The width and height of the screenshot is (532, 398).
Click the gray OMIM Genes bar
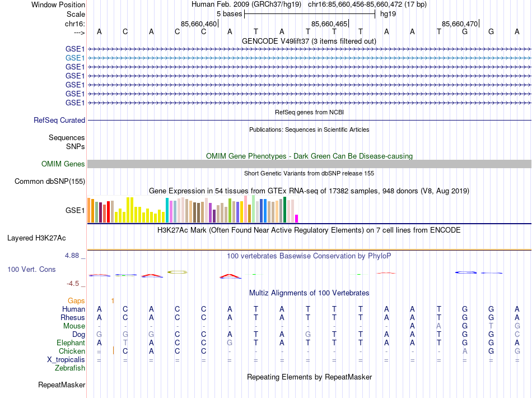click(310, 164)
